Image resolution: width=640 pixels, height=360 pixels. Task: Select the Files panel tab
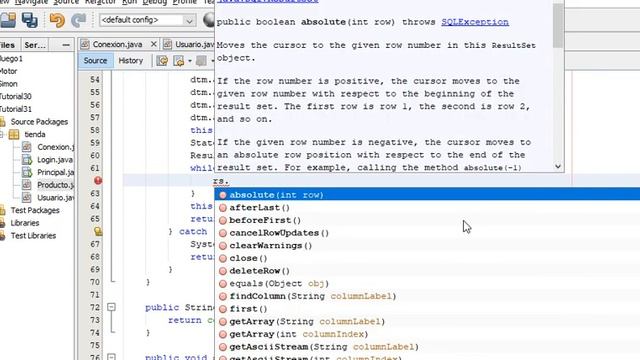pyautogui.click(x=7, y=45)
